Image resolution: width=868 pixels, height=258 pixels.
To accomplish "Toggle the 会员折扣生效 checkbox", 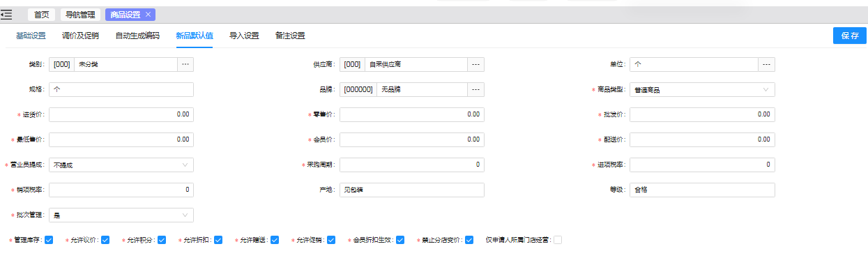I will [400, 240].
